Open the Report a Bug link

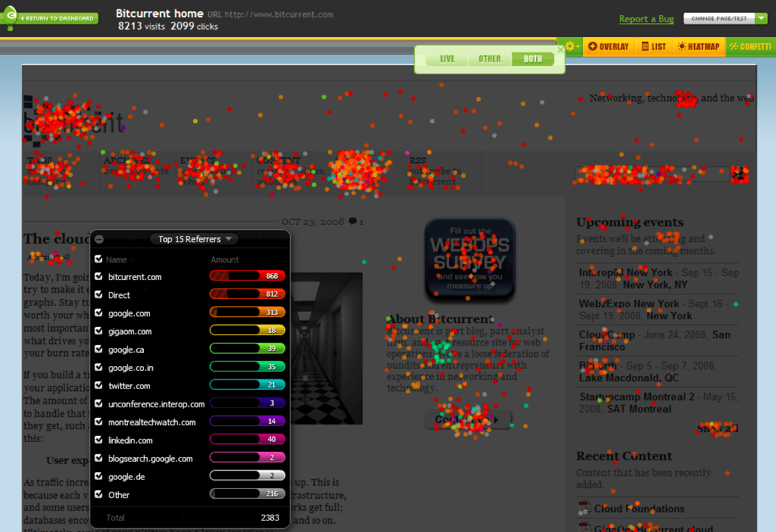(646, 19)
